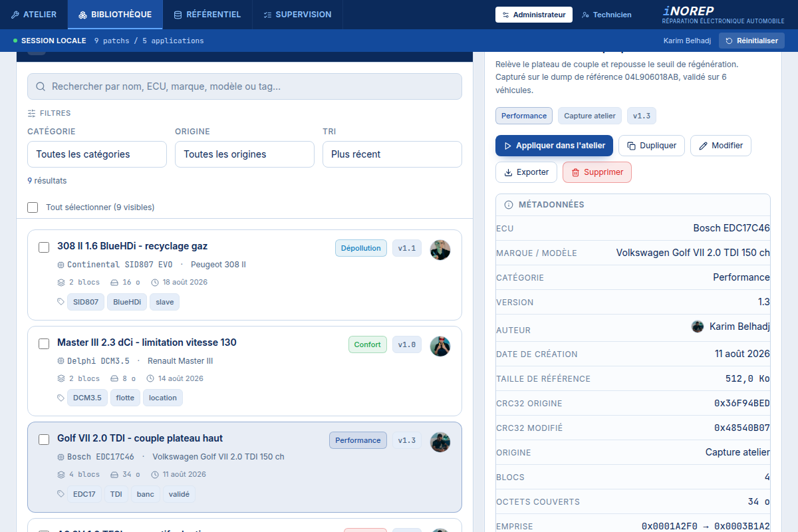Screen dimensions: 798x532
Task: Click the slave tag
Action: (164, 302)
